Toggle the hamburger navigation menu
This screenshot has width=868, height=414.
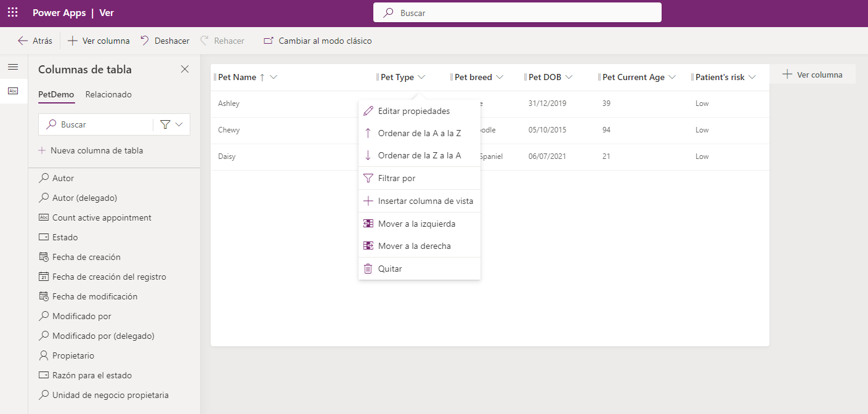pyautogui.click(x=13, y=67)
